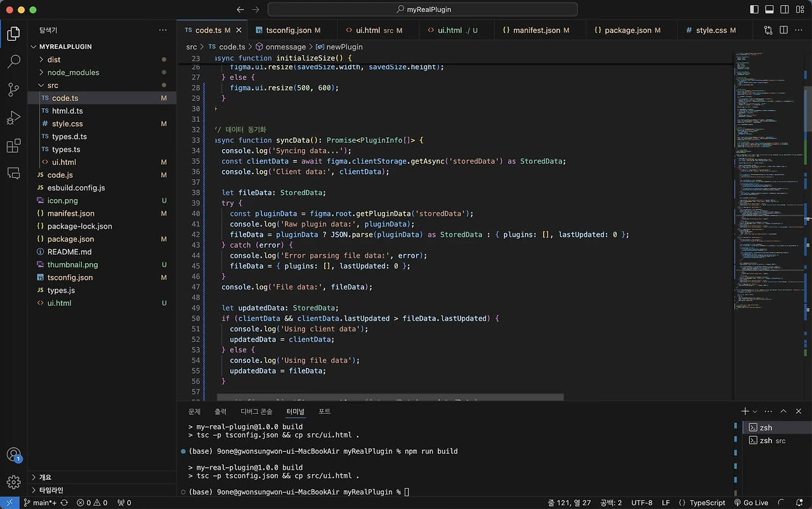The image size is (812, 509).
Task: Switch to the tsconfig.json tab
Action: (x=289, y=30)
